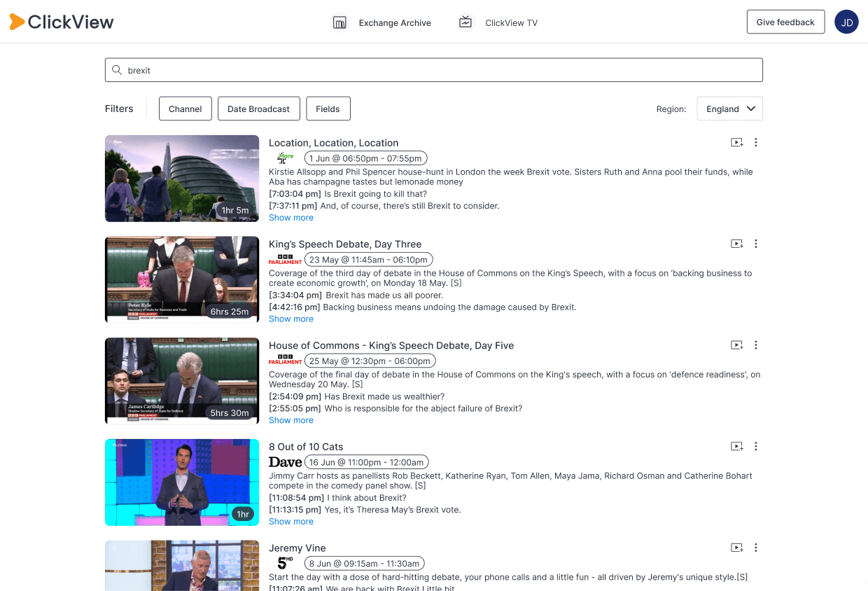Go to ClickView TV section
Image resolution: width=868 pixels, height=591 pixels.
pyautogui.click(x=512, y=23)
